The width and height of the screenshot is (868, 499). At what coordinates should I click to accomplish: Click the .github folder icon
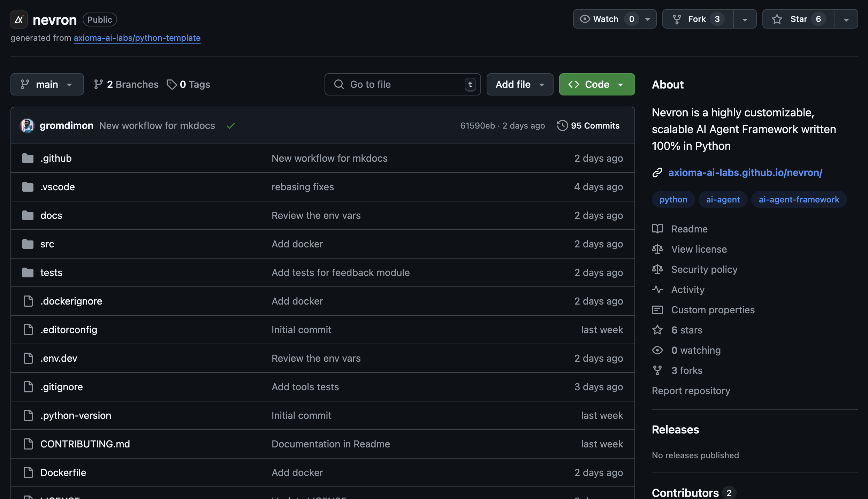point(28,158)
